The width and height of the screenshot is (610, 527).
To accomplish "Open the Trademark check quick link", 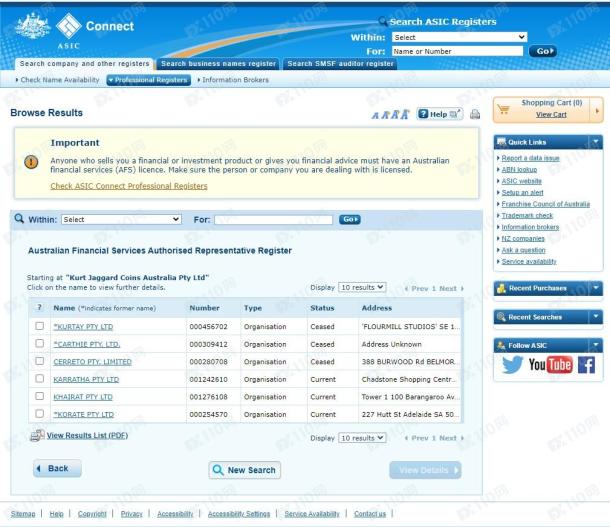I will [527, 215].
